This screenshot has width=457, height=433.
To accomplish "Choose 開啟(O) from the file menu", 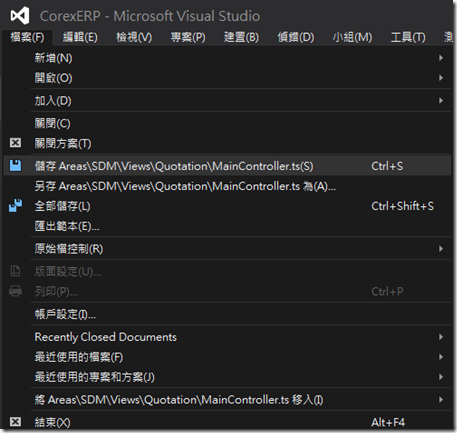I will point(227,78).
